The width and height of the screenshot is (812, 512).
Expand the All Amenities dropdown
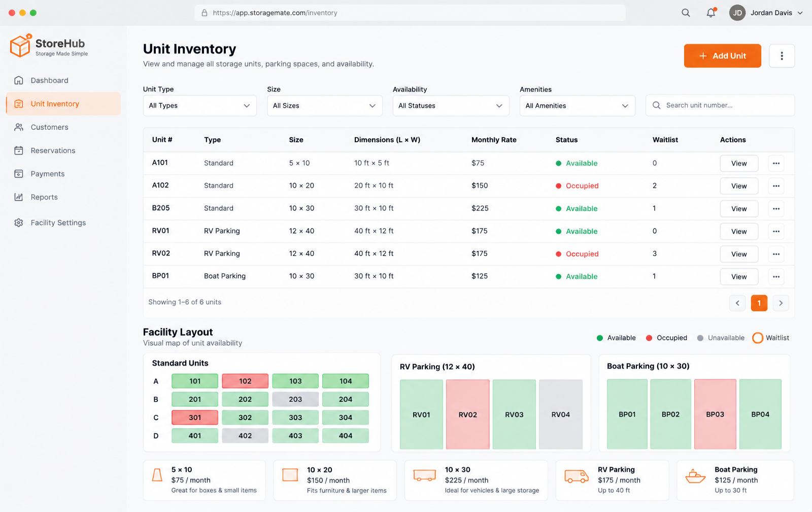[x=577, y=106]
